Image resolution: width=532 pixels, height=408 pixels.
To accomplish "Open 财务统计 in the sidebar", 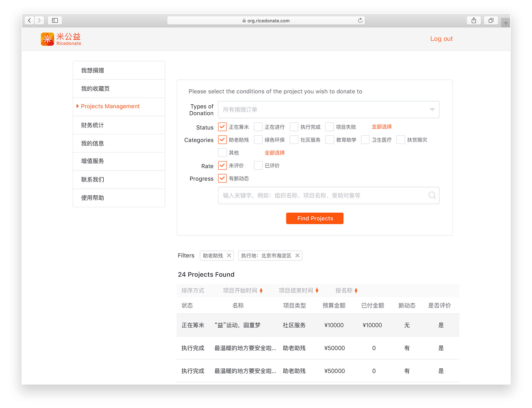I will click(119, 125).
